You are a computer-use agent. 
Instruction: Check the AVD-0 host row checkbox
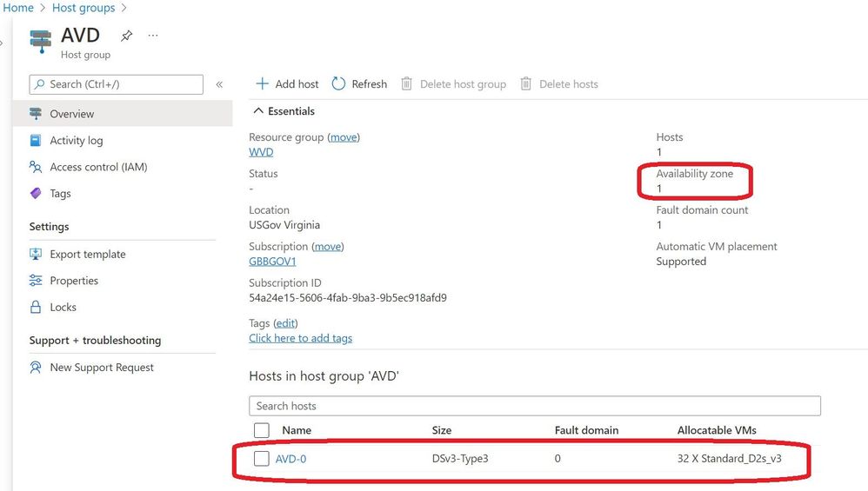tap(262, 459)
